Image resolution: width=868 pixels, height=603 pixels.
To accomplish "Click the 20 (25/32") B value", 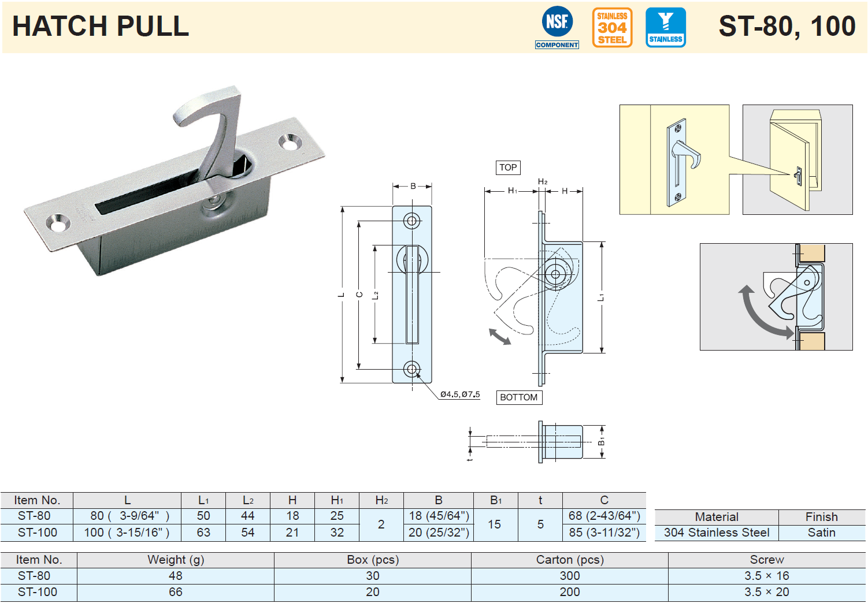I will pos(439,533).
